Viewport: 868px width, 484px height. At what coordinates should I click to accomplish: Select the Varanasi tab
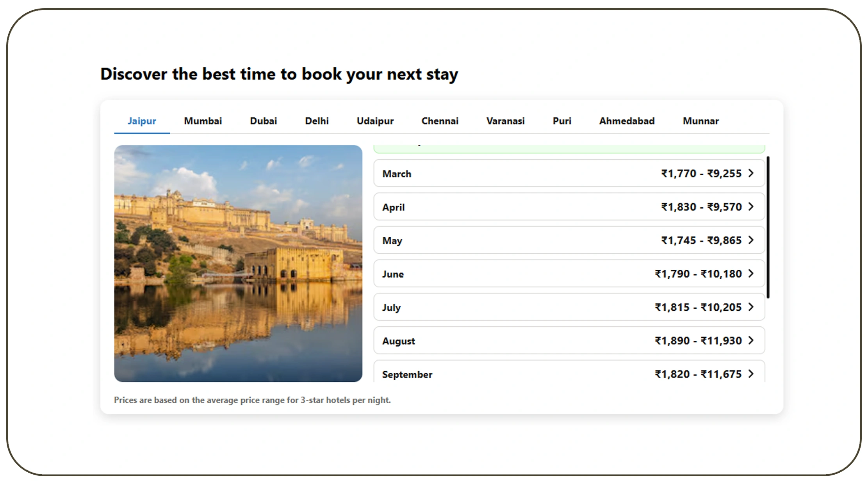click(505, 121)
